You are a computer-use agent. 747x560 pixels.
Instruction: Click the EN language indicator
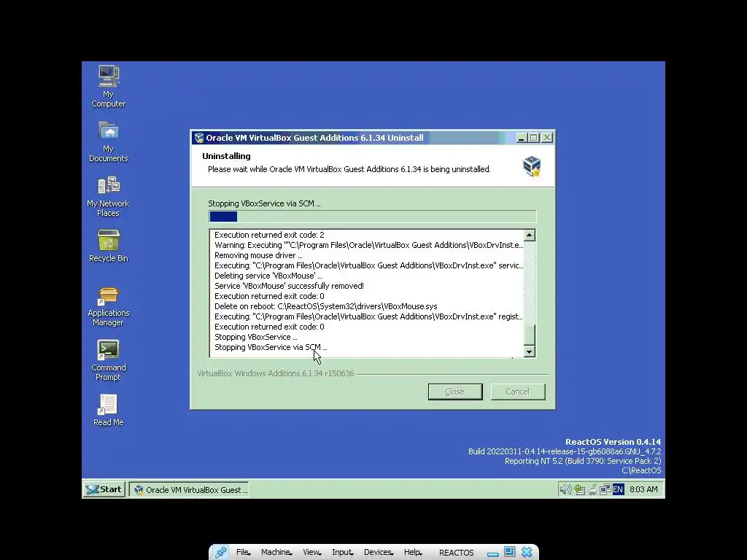tap(618, 489)
